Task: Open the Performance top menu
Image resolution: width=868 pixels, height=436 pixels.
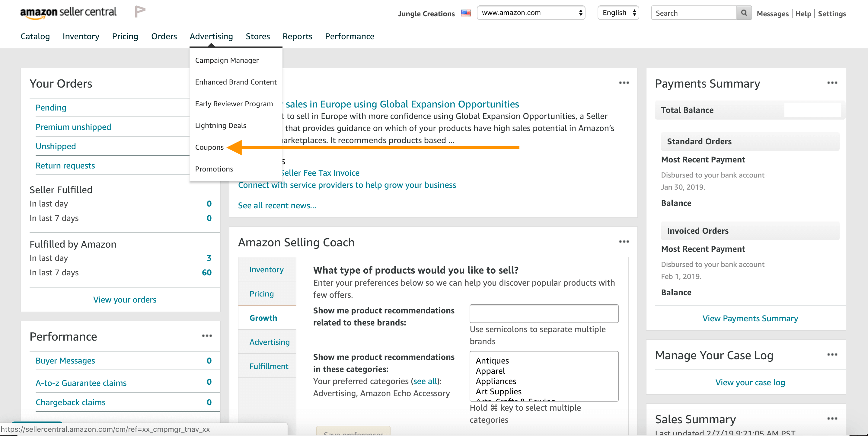Action: point(349,37)
